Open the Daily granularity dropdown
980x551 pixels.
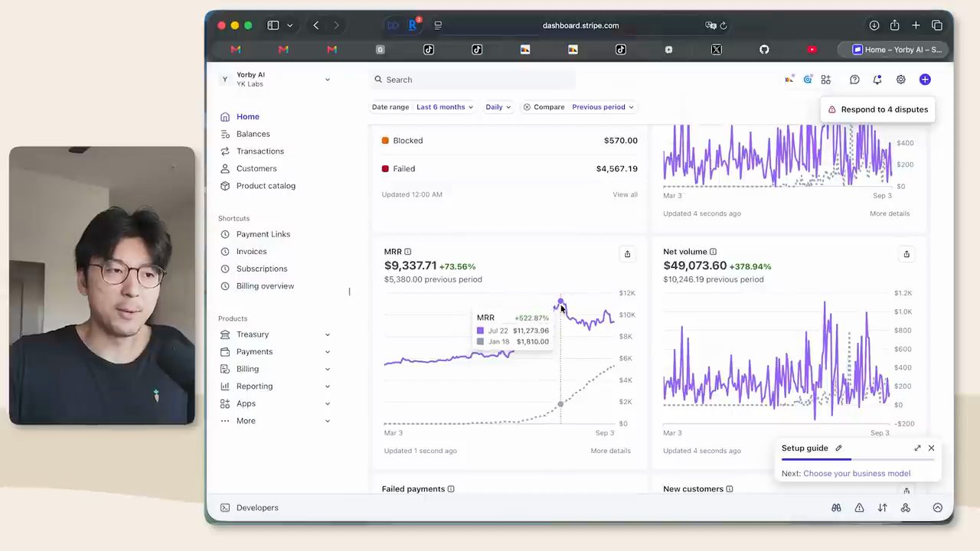click(x=498, y=107)
